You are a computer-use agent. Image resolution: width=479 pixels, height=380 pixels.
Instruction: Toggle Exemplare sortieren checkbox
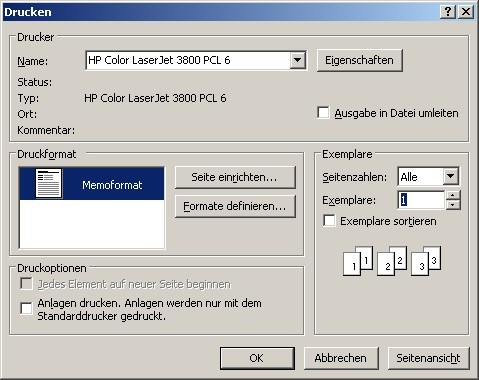pyautogui.click(x=329, y=221)
